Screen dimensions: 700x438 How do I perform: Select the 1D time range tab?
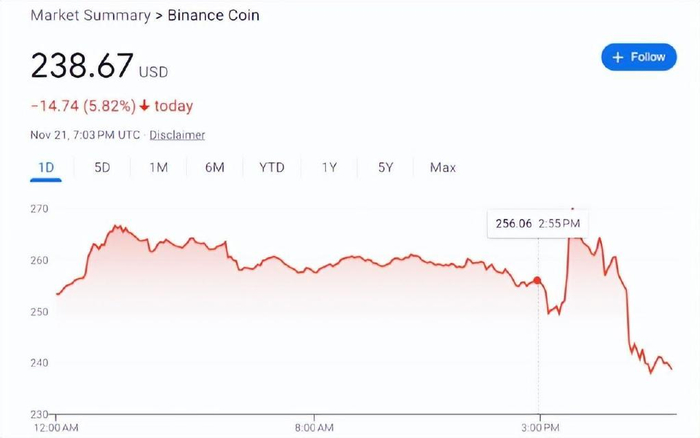pyautogui.click(x=45, y=168)
